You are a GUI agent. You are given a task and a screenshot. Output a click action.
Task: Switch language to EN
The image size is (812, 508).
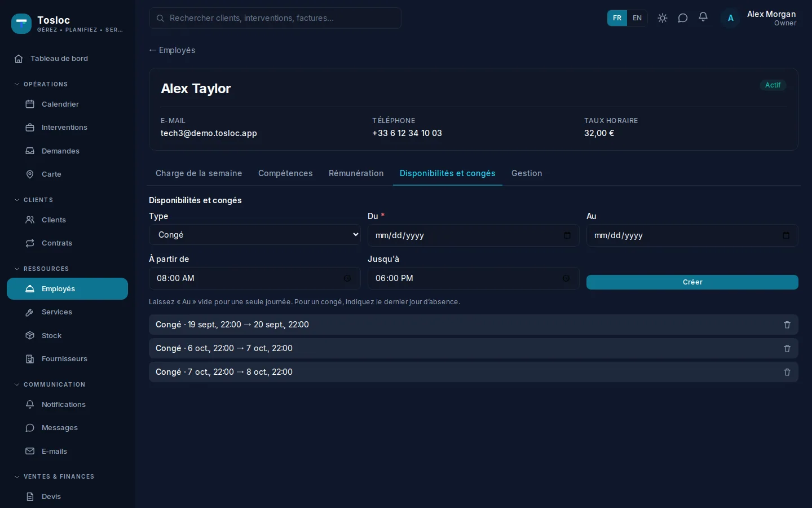tap(637, 18)
